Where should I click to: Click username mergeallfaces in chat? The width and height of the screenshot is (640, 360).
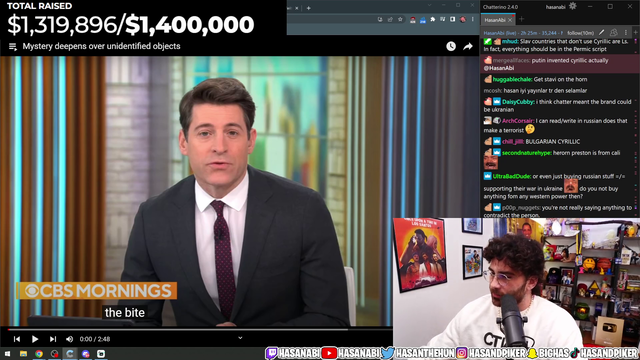point(512,60)
